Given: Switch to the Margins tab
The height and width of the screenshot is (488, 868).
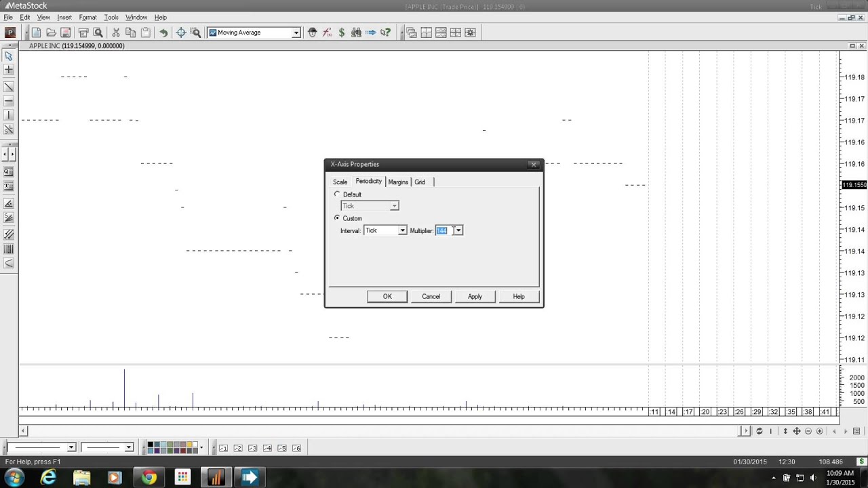Looking at the screenshot, I should (398, 182).
